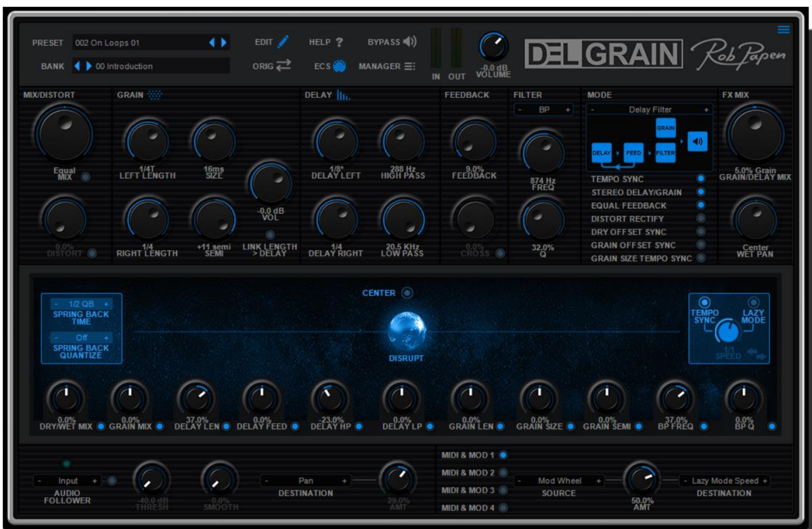Screen dimensions: 812x529
Task: Open SPRING BACK QUANTIZE Off selector
Action: [x=81, y=338]
